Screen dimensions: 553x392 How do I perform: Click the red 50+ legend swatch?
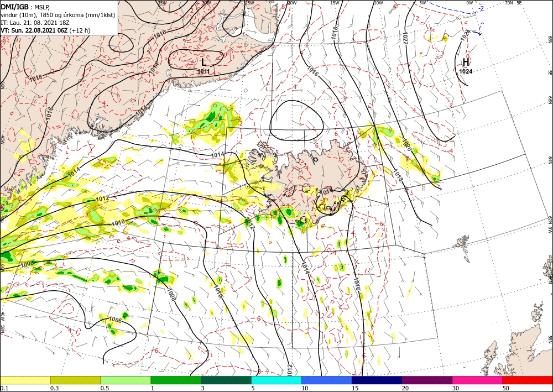coord(528,380)
